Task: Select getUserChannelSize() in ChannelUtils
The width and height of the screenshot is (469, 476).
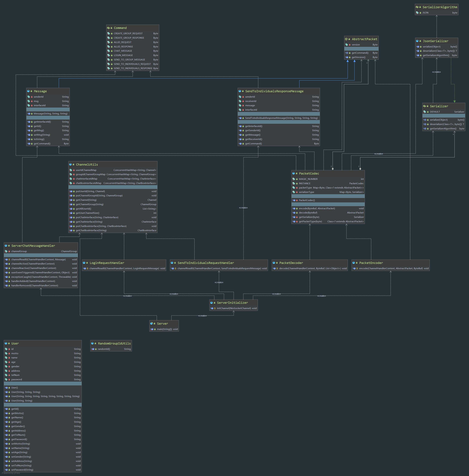Action: (113, 213)
